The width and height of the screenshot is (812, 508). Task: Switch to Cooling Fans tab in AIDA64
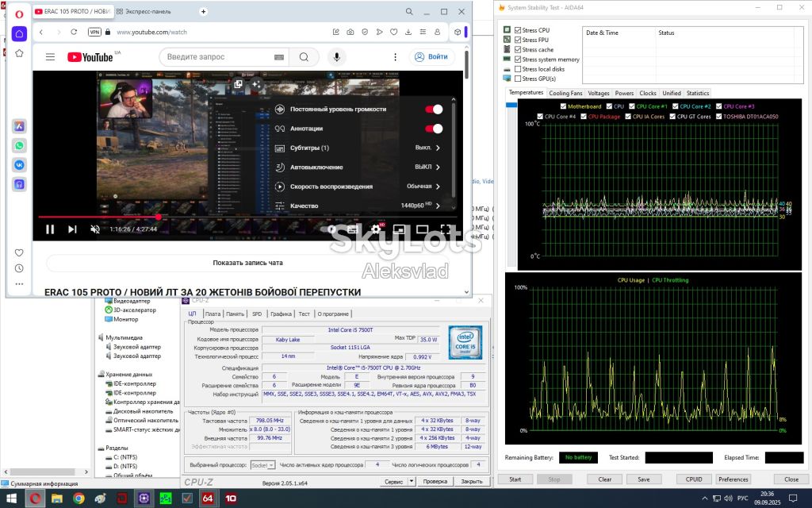[565, 94]
